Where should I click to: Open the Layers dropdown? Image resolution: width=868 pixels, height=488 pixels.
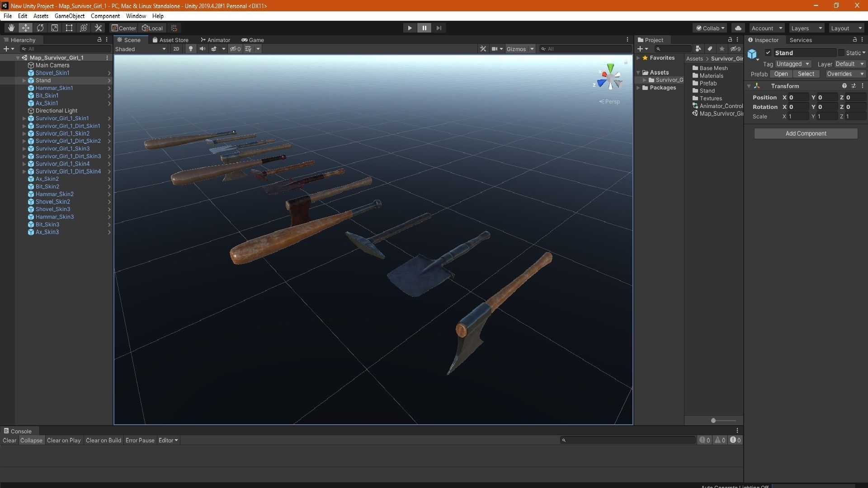coord(807,28)
